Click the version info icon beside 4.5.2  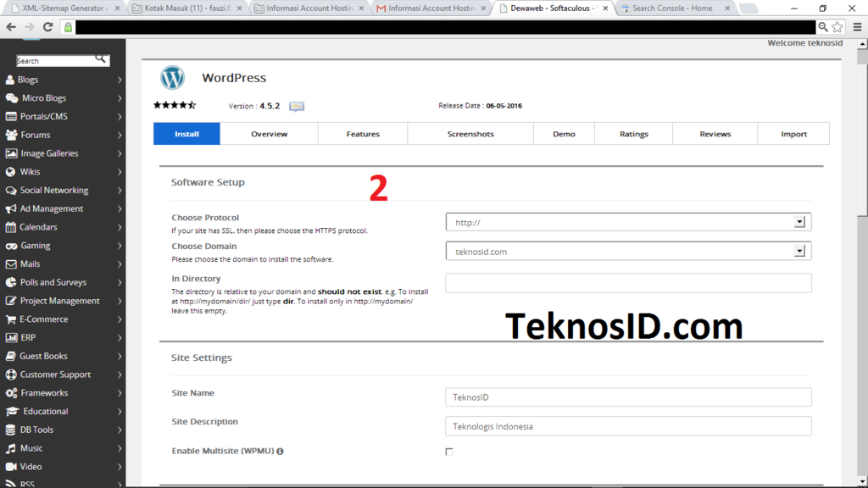(297, 106)
